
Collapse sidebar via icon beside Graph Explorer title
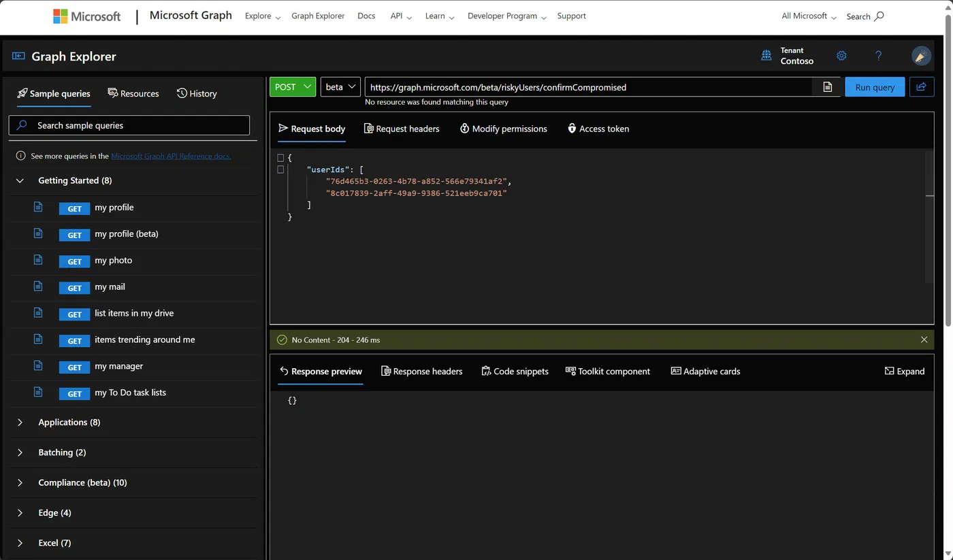(18, 56)
